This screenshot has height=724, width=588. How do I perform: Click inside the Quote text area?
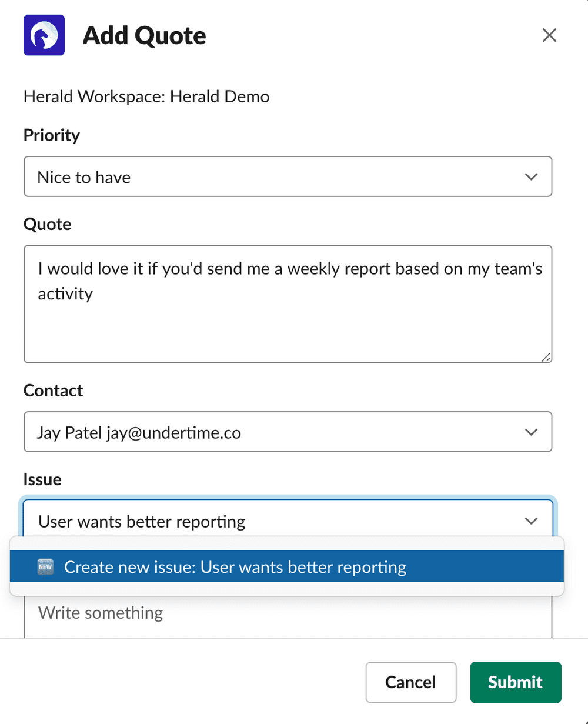pyautogui.click(x=288, y=304)
